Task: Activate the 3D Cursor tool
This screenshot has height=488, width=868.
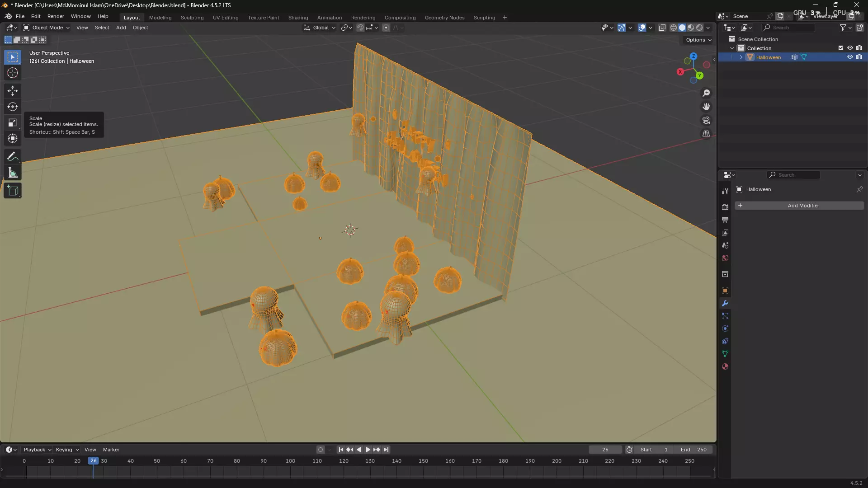Action: click(12, 73)
